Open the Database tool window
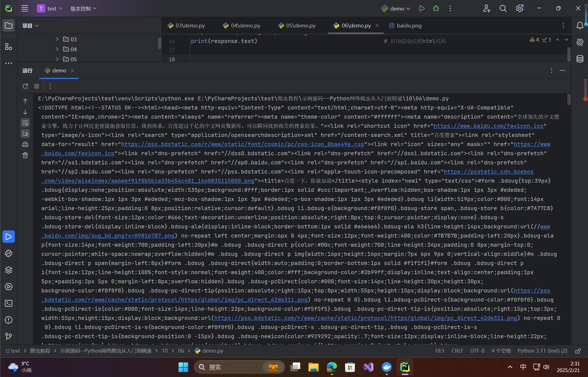Screen dimensions: 588x377 pos(580,59)
